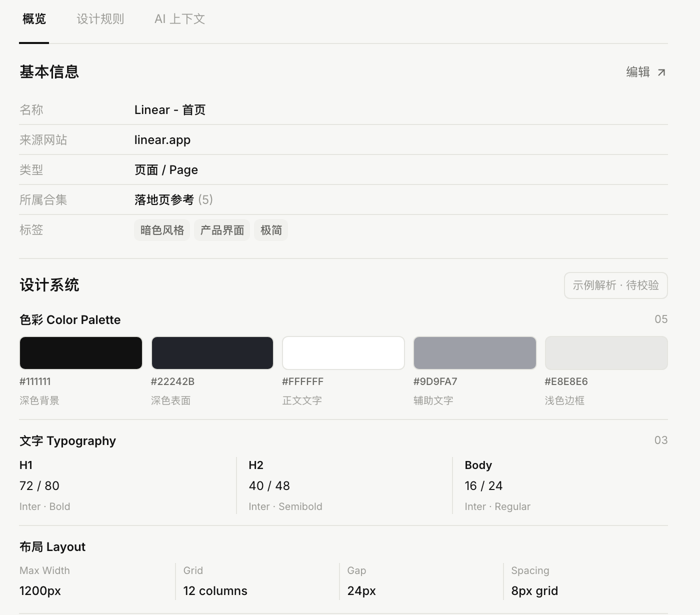
Task: Click the palette count 05
Action: [x=661, y=319]
